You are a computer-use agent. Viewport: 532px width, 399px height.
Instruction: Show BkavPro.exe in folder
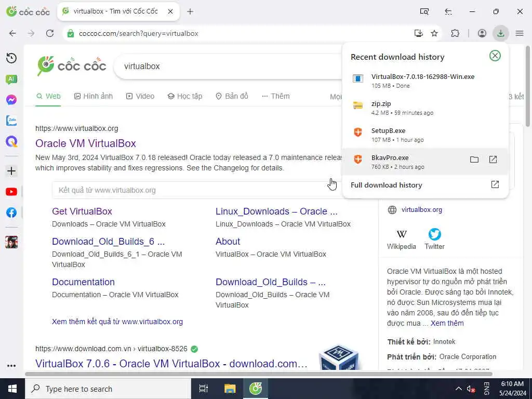pos(474,159)
